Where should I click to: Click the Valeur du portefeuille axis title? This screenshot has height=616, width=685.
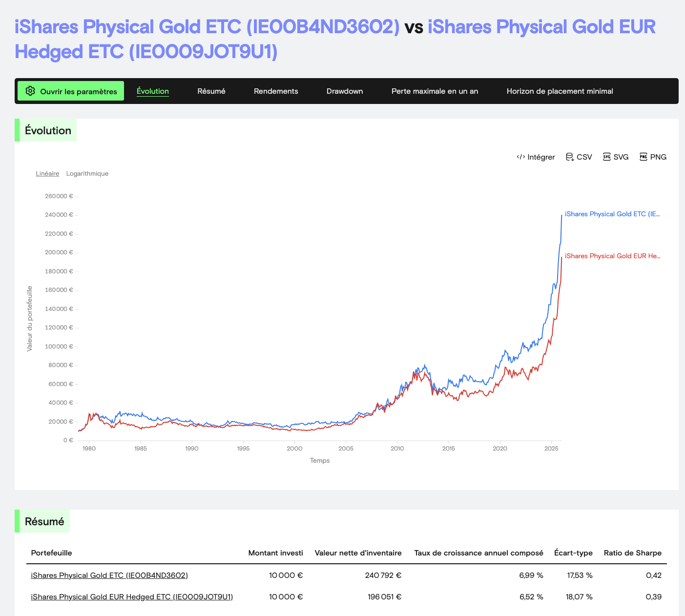point(29,319)
